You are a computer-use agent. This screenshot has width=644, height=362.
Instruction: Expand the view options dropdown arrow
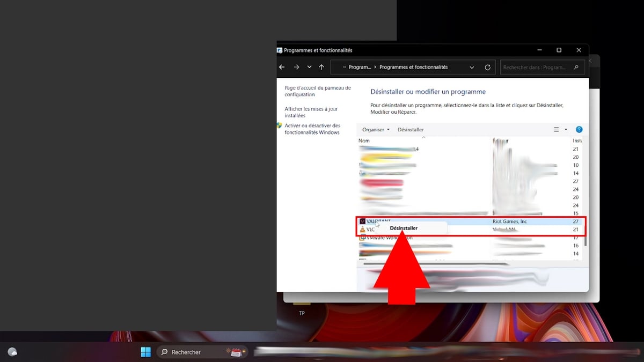(x=566, y=130)
